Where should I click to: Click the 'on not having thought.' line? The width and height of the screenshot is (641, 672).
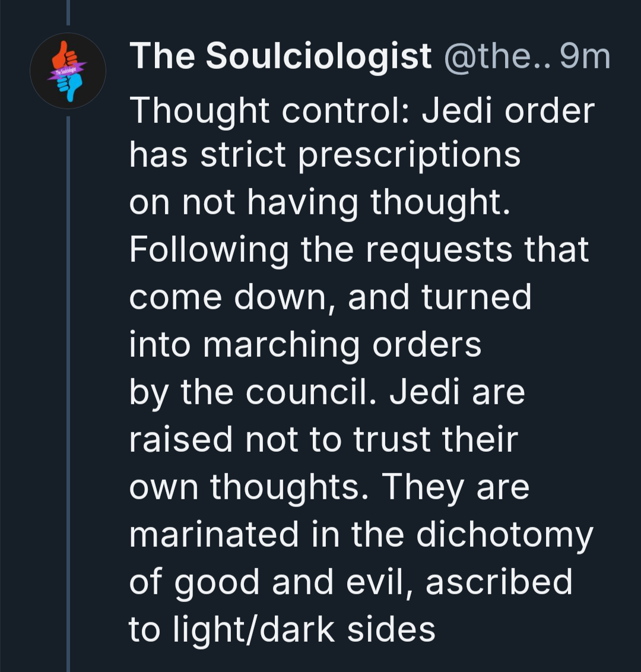click(320, 202)
